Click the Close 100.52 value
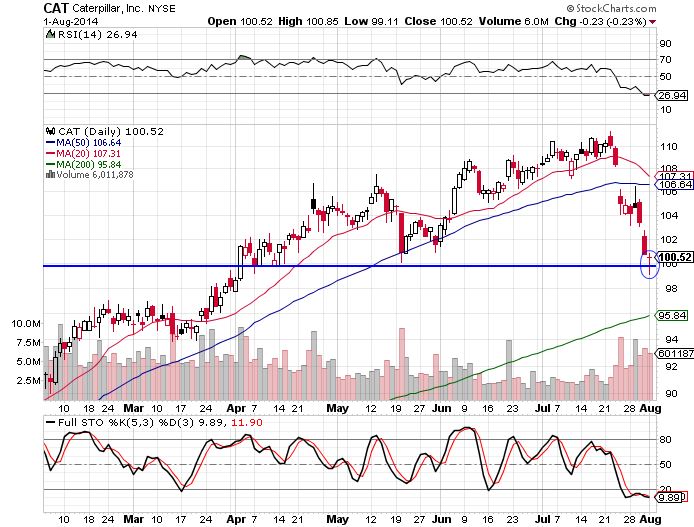Viewport: 694px width, 527px height. pyautogui.click(x=438, y=21)
